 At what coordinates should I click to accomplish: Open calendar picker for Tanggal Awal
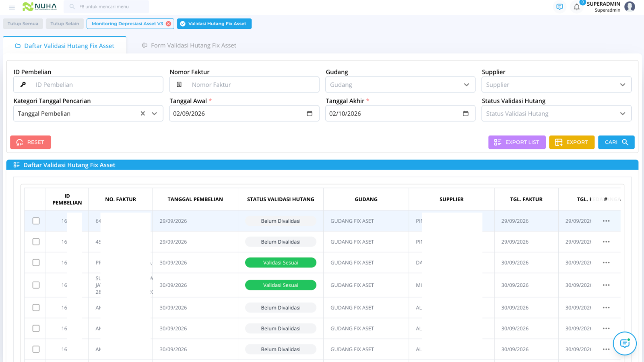[x=310, y=113]
